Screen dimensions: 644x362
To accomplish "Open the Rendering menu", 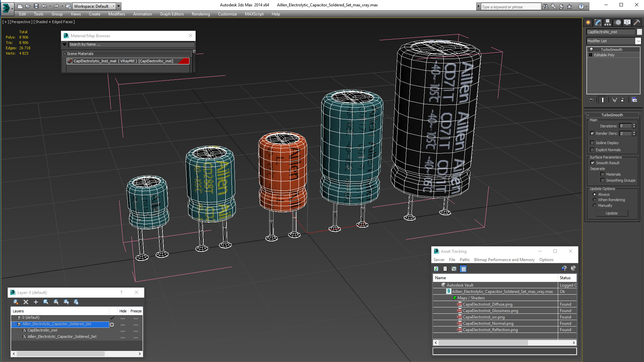I will pos(201,14).
